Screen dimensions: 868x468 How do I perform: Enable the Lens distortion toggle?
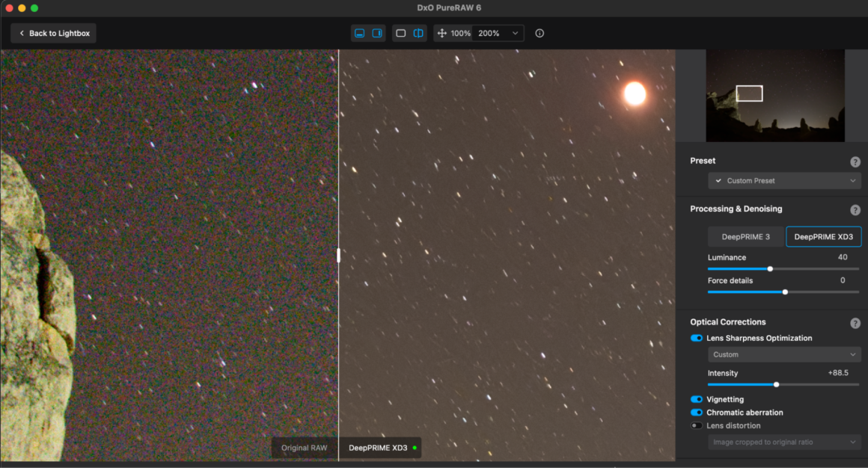(x=697, y=426)
